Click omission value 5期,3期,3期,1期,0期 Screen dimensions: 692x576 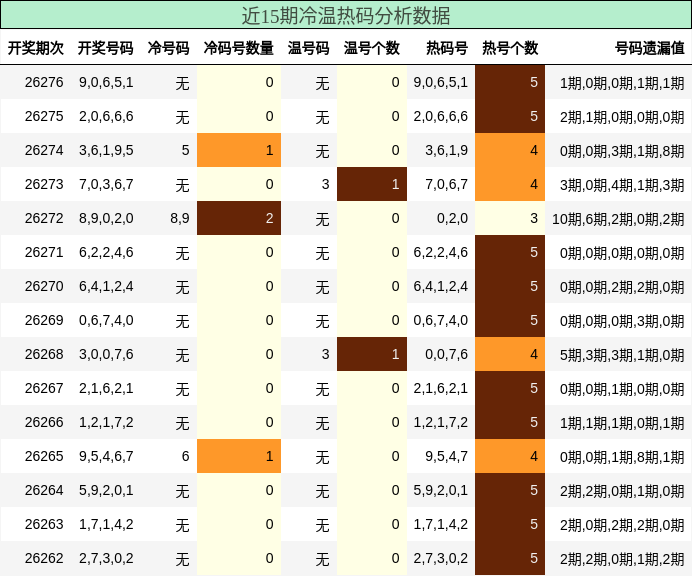622,354
